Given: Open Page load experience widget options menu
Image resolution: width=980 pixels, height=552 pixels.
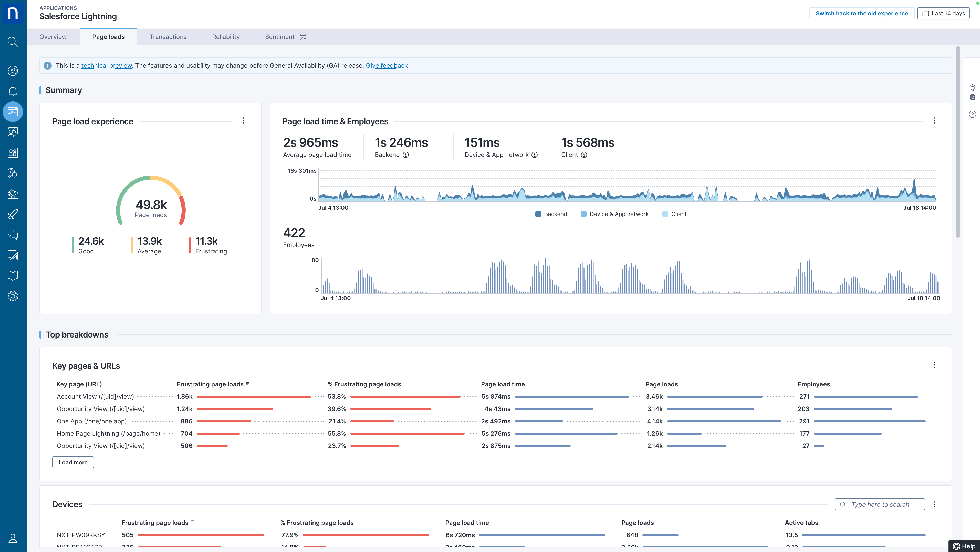Looking at the screenshot, I should [x=244, y=121].
